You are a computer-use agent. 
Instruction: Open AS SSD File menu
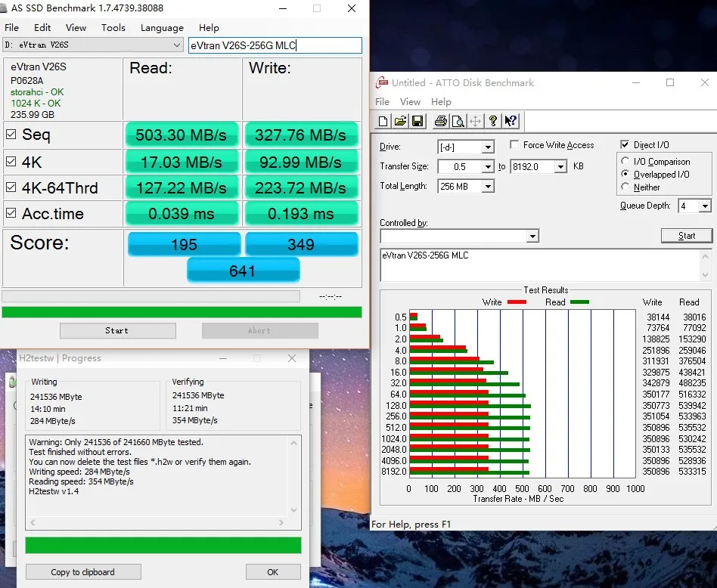[11, 28]
